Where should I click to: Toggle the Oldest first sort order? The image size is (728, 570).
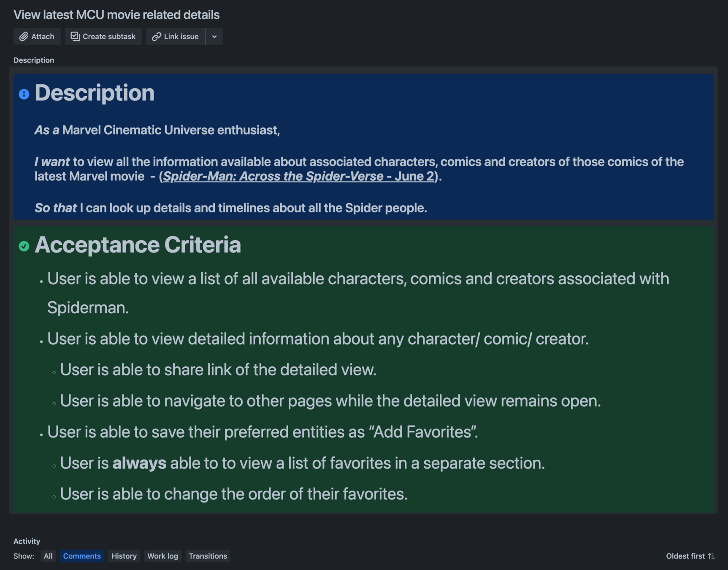[x=690, y=556]
